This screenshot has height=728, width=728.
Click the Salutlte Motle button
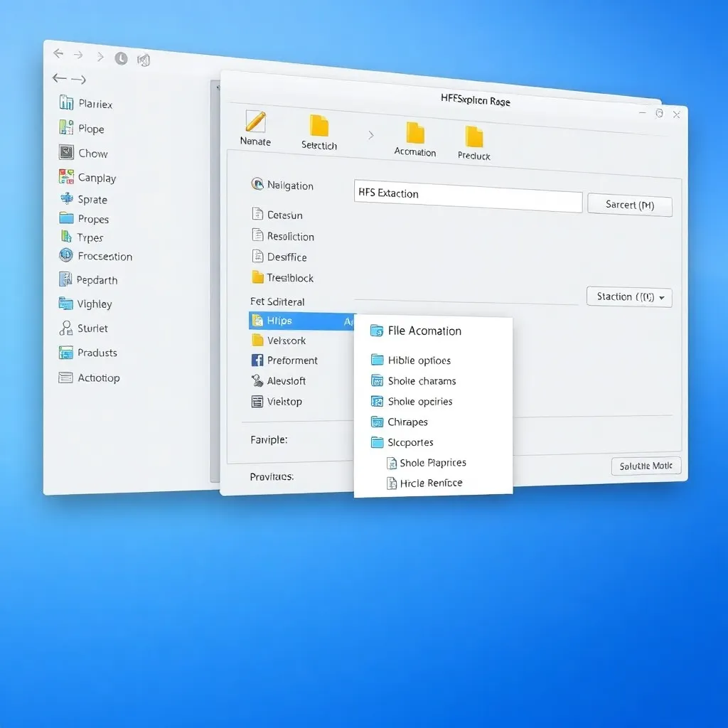[646, 466]
